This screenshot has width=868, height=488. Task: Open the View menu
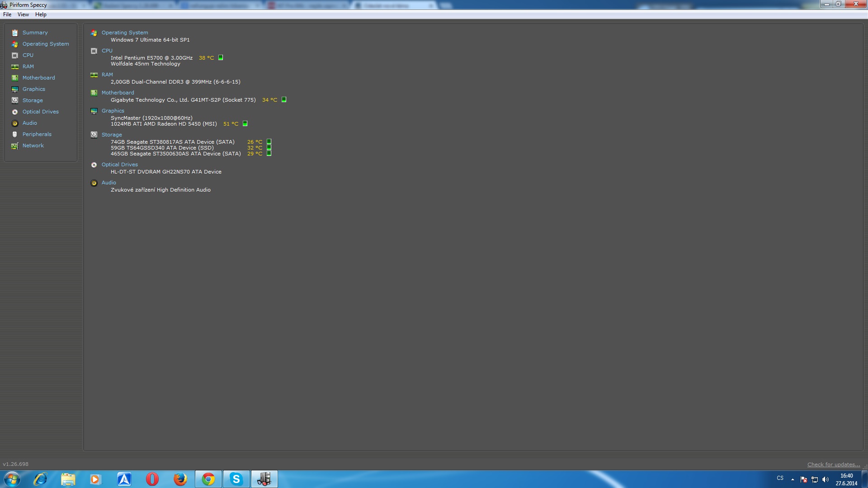click(x=23, y=14)
